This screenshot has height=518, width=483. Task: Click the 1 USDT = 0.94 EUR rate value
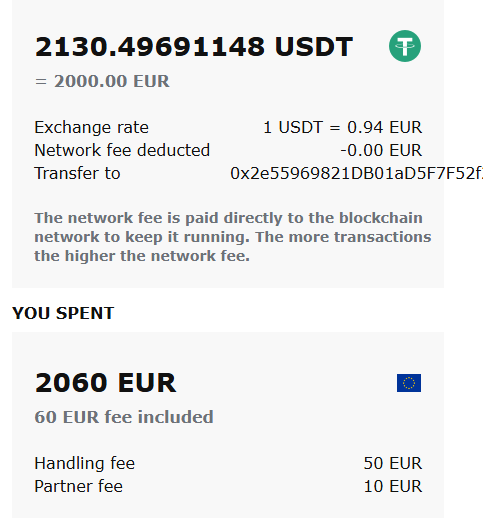[x=343, y=127]
